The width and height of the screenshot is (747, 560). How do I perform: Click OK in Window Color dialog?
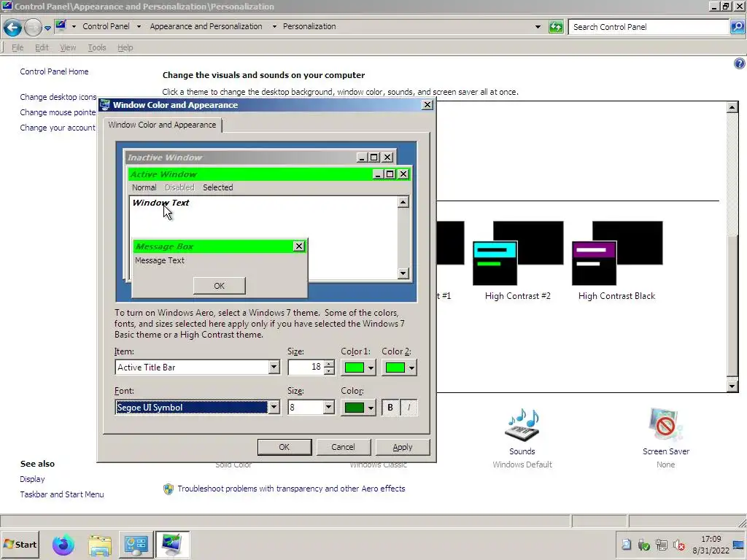click(285, 447)
